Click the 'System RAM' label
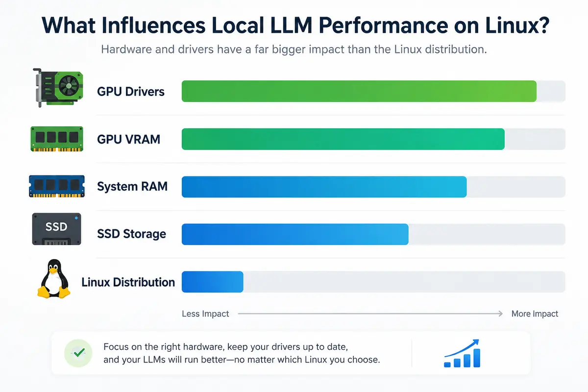Screen dimensions: 588x392 coord(132,187)
